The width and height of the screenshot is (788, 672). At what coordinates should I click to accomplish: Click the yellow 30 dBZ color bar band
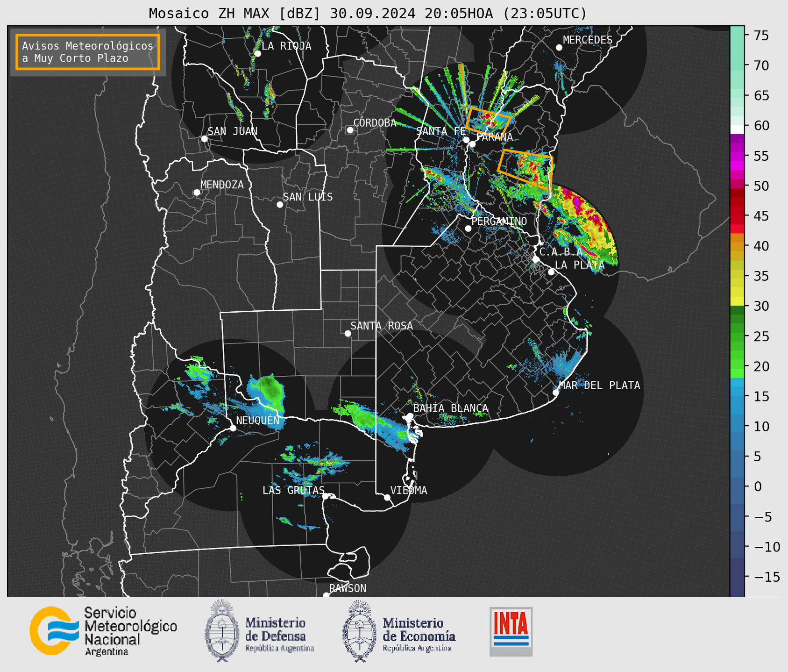click(737, 301)
